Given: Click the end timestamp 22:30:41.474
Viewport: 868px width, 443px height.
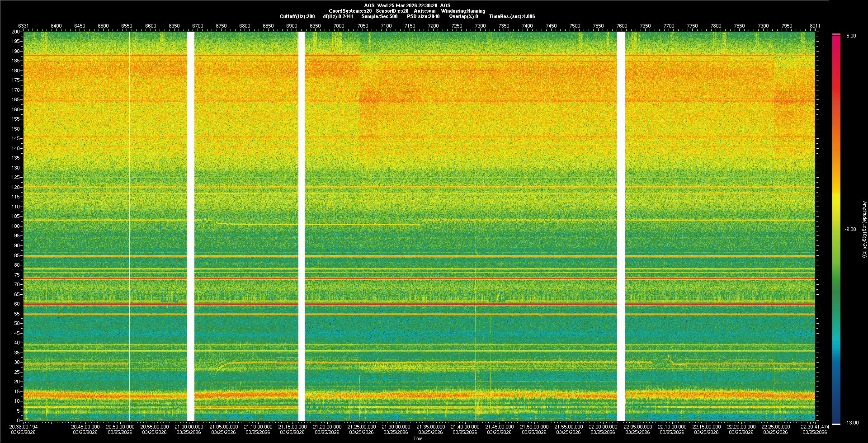Looking at the screenshot, I should click(x=815, y=426).
